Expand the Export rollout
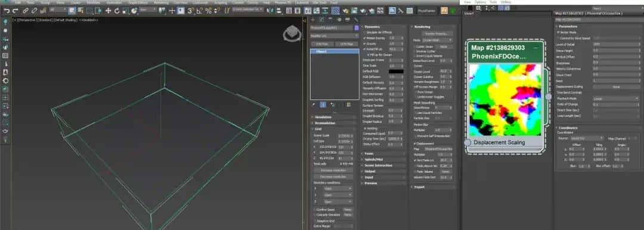This screenshot has height=230, width=644. [432, 187]
